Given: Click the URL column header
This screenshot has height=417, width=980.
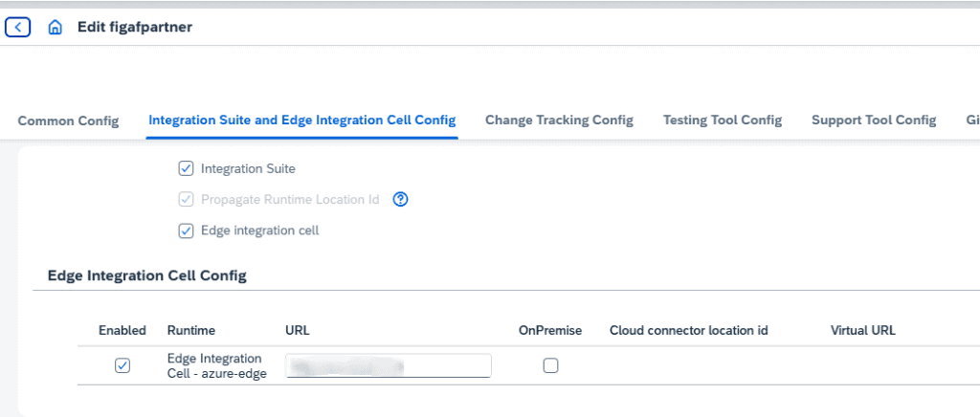Looking at the screenshot, I should [298, 330].
